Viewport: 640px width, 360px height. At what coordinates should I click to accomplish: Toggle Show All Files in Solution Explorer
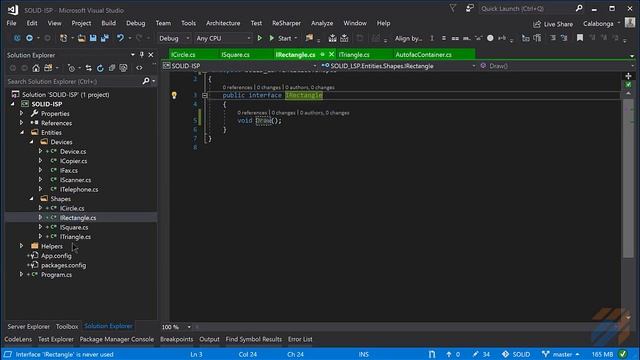[123, 68]
